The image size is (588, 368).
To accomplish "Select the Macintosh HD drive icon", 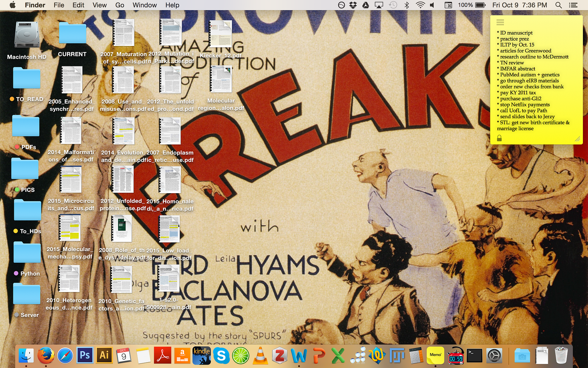I will (x=27, y=35).
